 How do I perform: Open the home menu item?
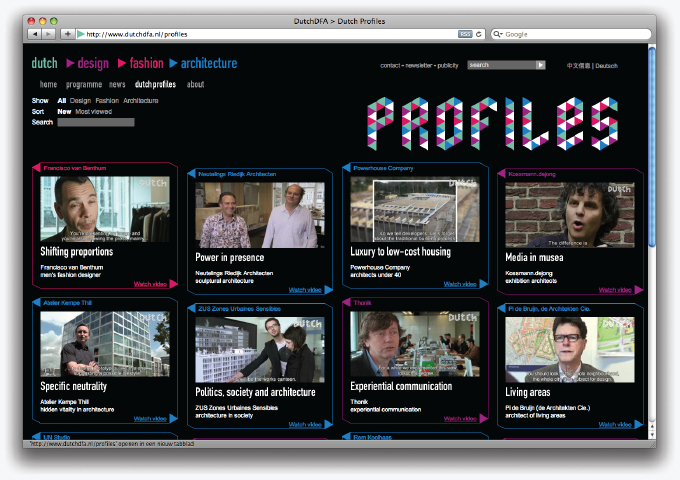click(x=48, y=84)
